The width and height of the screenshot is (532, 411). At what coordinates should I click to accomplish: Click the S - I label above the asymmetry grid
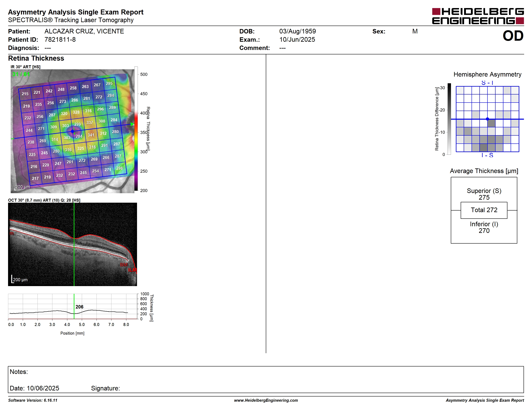pos(487,83)
